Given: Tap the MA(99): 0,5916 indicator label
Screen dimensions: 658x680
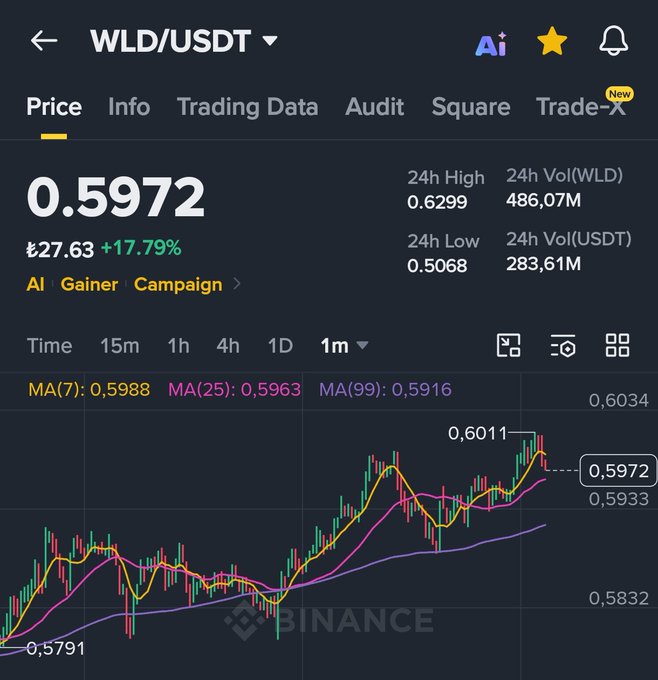Looking at the screenshot, I should (x=385, y=389).
